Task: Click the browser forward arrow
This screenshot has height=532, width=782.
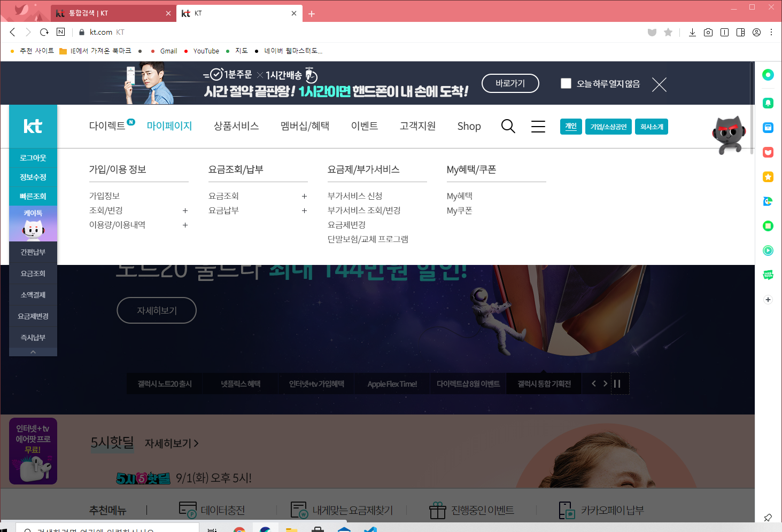Action: [x=28, y=32]
